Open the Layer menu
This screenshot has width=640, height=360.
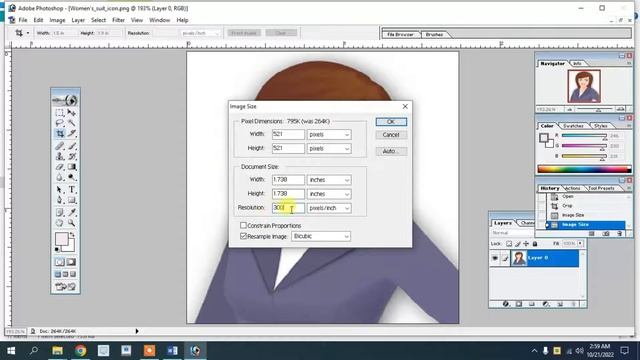pyautogui.click(x=78, y=20)
